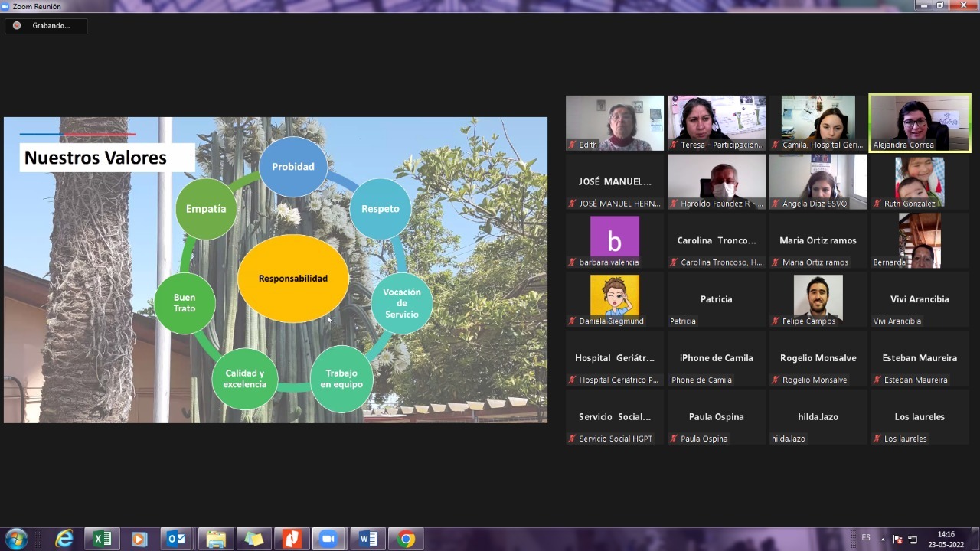Open Zoom from the taskbar

pyautogui.click(x=328, y=539)
